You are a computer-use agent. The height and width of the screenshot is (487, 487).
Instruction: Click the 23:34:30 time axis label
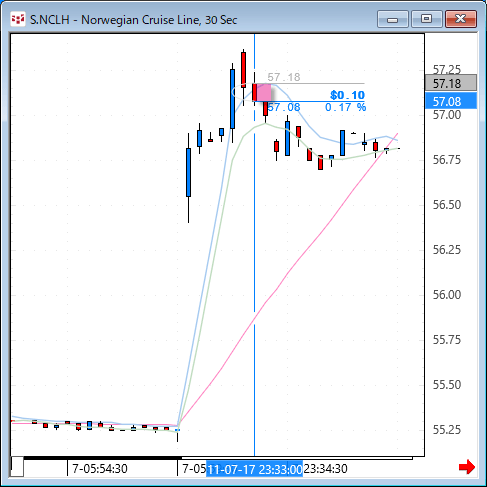click(x=325, y=469)
